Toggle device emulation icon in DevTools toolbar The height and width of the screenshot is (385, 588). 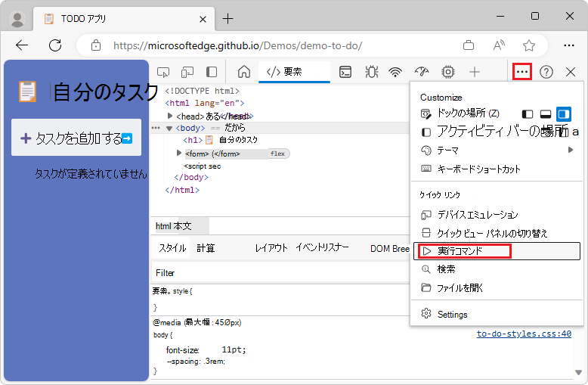[187, 72]
